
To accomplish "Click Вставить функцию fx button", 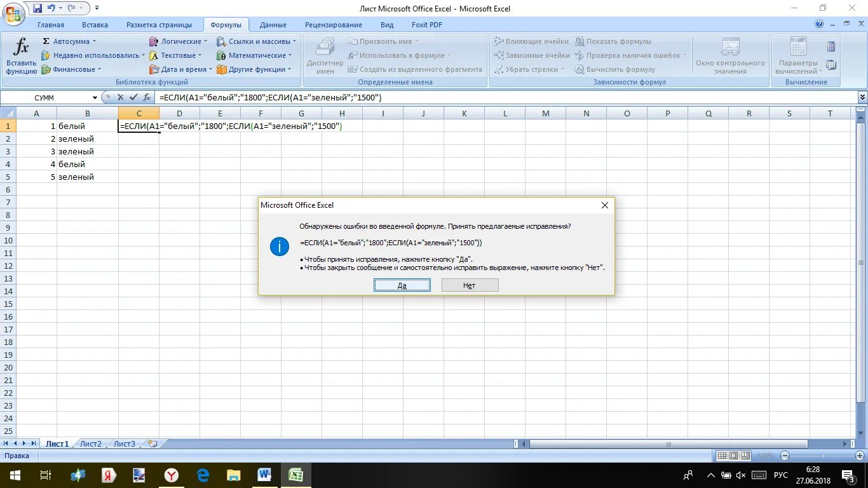I will [22, 56].
